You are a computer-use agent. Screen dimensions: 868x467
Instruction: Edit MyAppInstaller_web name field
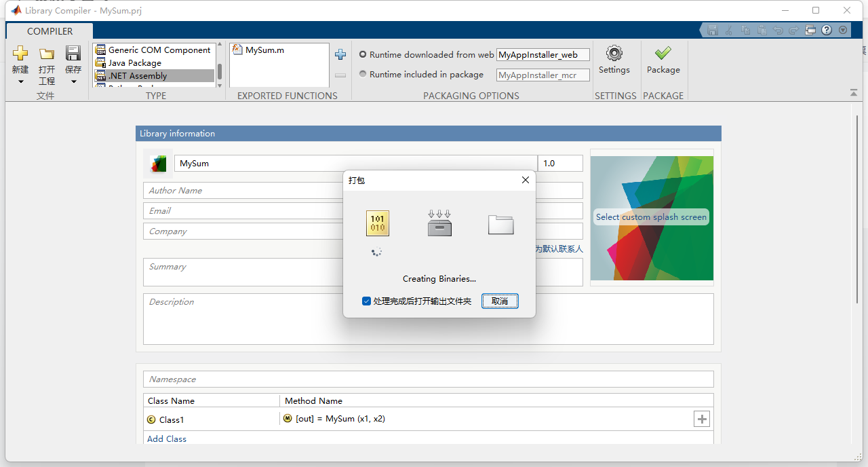pyautogui.click(x=542, y=55)
